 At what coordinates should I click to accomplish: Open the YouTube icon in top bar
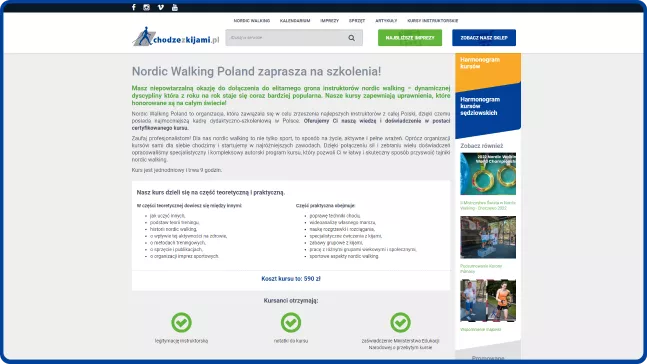[x=175, y=7]
